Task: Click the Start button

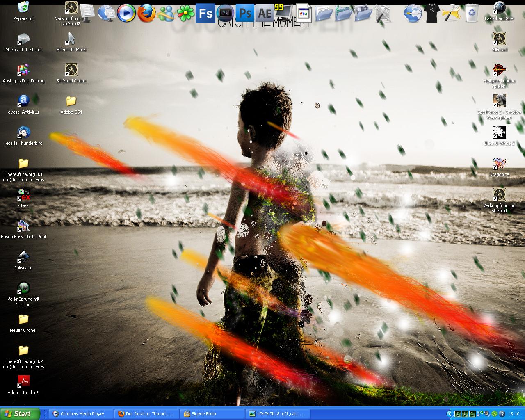Action: coord(20,414)
